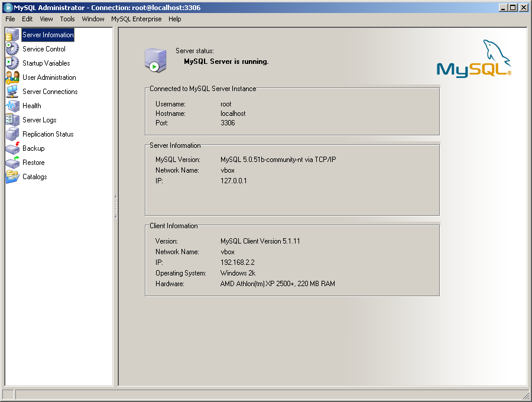
Task: Open the Help menu
Action: pos(174,19)
